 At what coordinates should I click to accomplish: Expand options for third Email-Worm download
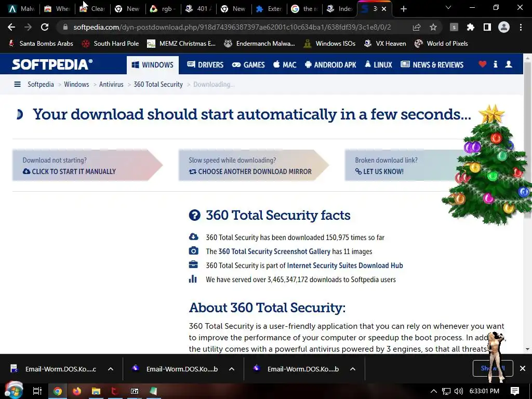(x=353, y=369)
